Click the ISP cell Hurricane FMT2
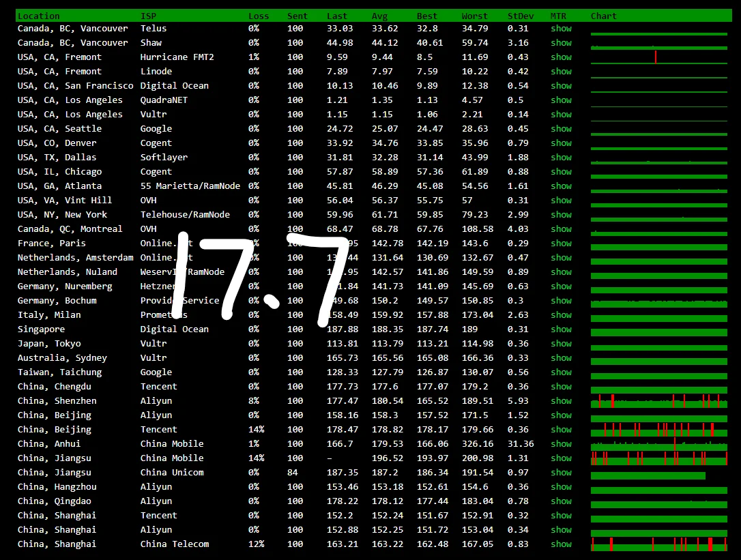This screenshot has width=741, height=560. click(x=177, y=57)
